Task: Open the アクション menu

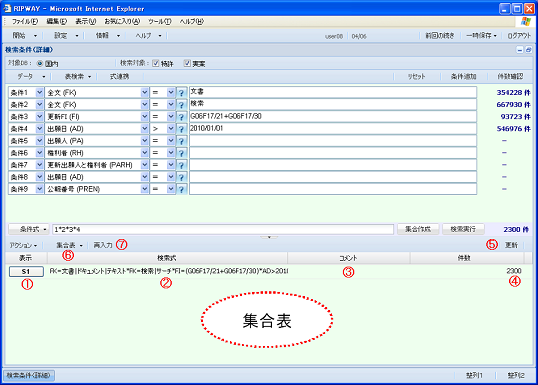Action: tap(23, 245)
